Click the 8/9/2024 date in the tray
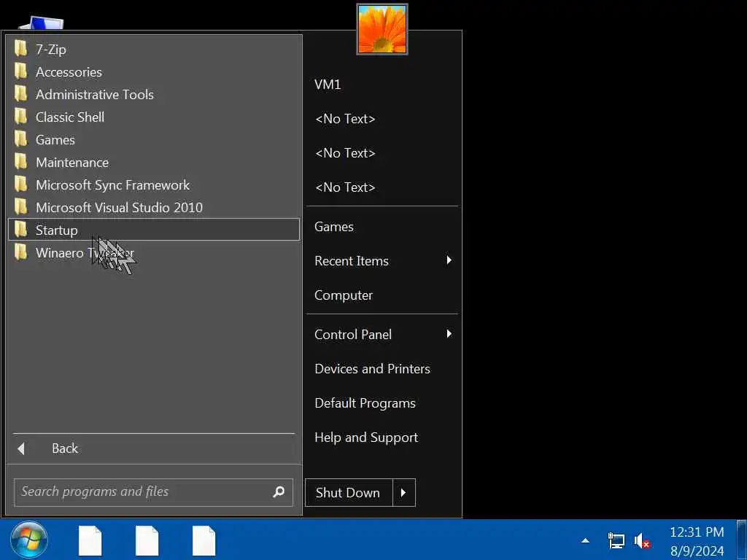The image size is (747, 560). pyautogui.click(x=697, y=551)
